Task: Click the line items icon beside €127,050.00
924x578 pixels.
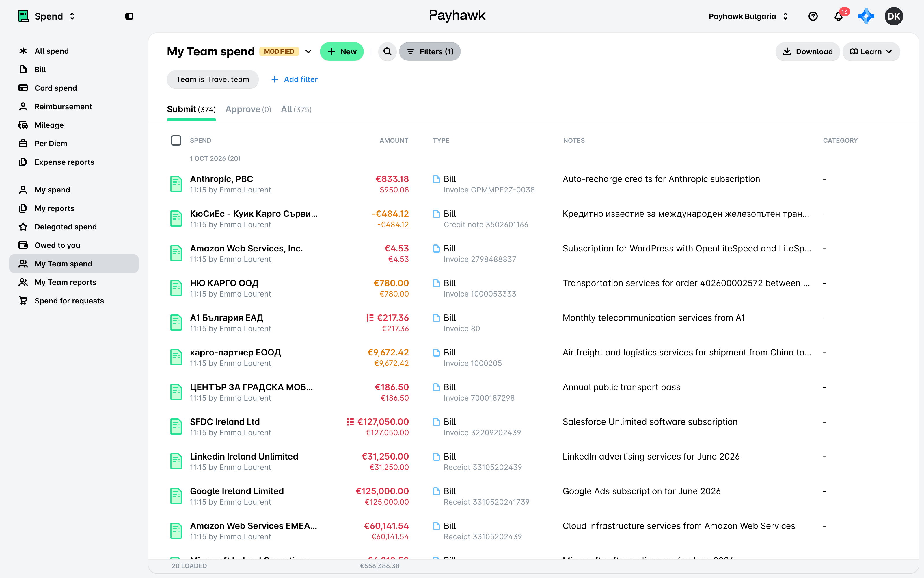Action: click(350, 422)
